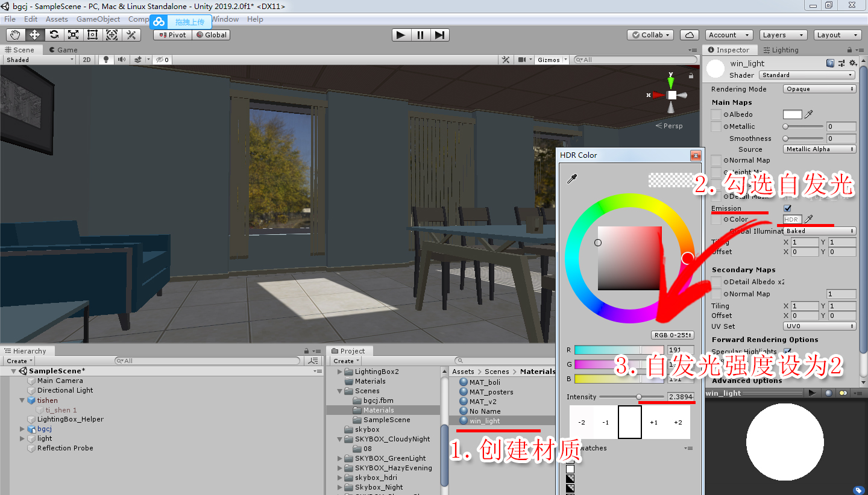Open the UV Set dropdown
868x495 pixels.
[x=820, y=326]
